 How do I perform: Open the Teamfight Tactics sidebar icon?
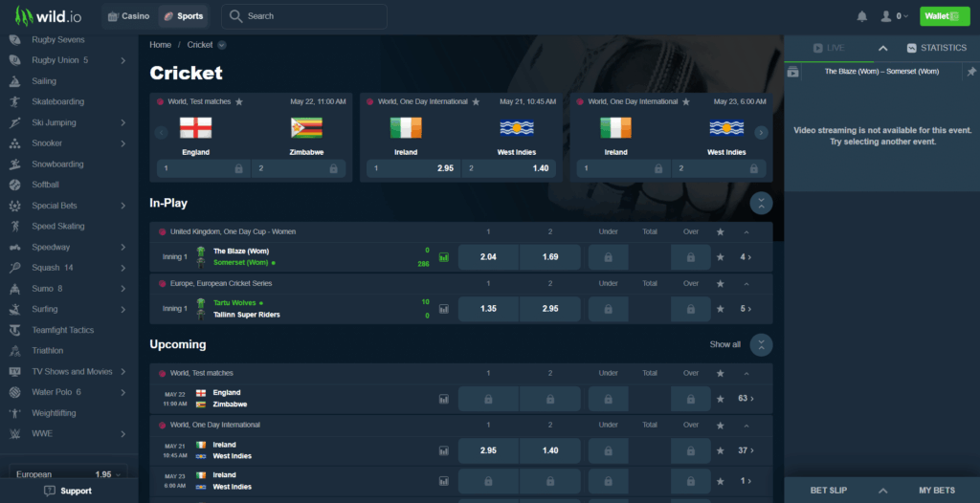[15, 330]
